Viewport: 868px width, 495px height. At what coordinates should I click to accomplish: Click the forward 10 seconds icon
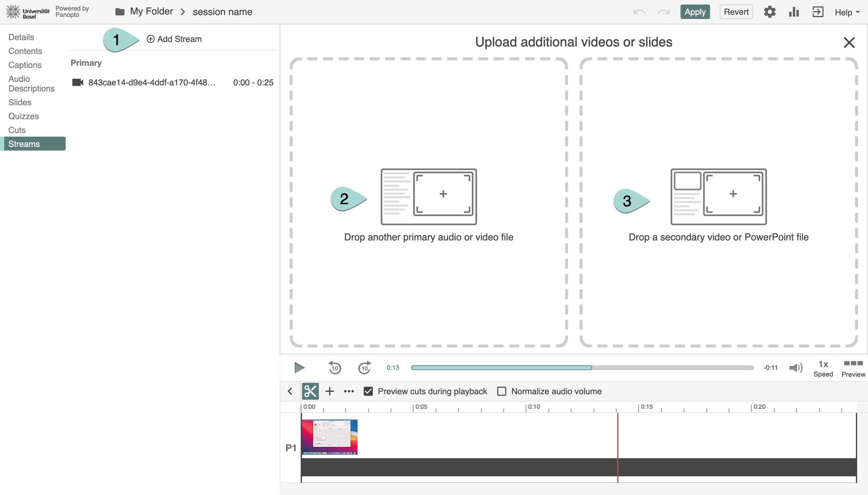click(364, 368)
